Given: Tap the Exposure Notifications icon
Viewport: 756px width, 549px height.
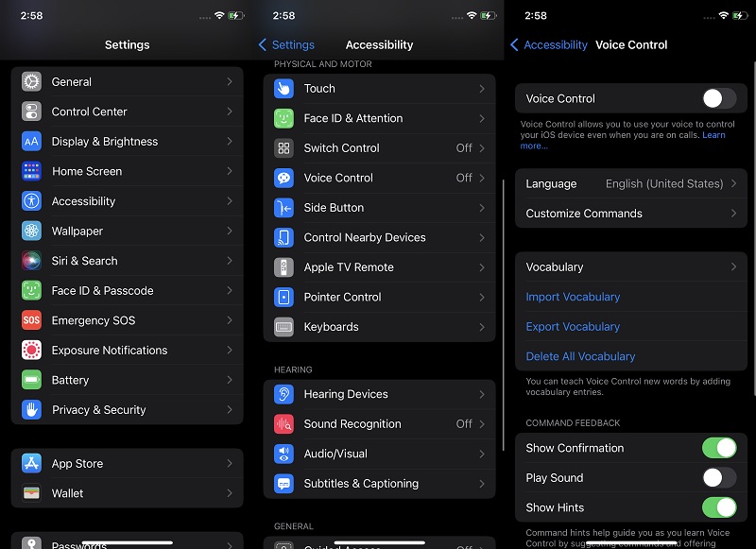Looking at the screenshot, I should click(32, 351).
